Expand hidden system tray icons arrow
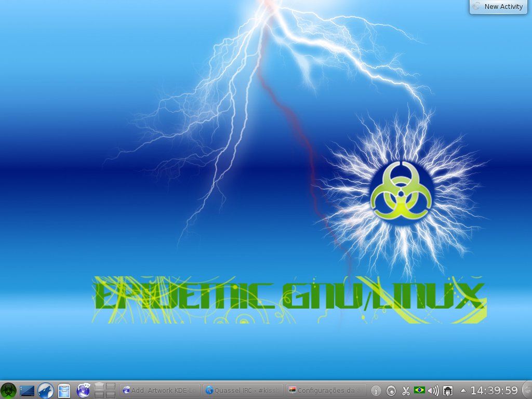The width and height of the screenshot is (532, 399). 463,391
